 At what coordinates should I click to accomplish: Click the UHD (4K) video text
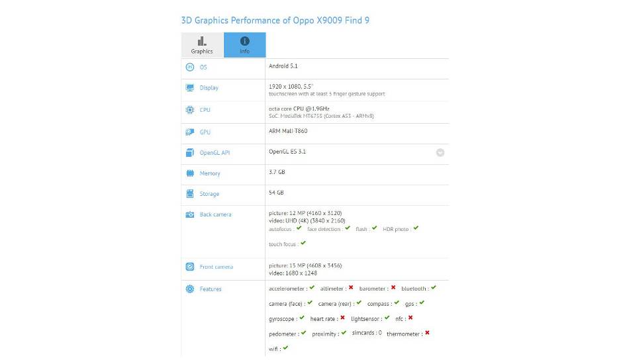307,220
